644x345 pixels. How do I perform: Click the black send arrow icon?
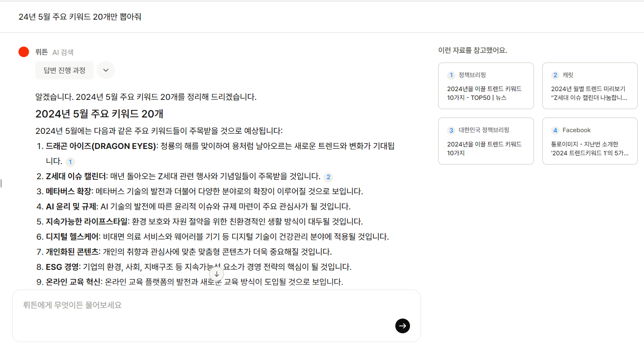(402, 326)
